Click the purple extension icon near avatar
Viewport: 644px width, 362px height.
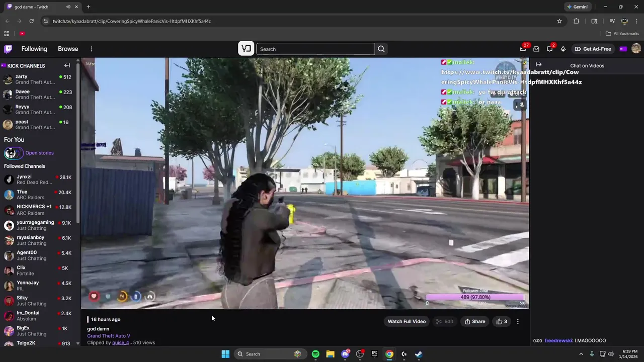(623, 49)
